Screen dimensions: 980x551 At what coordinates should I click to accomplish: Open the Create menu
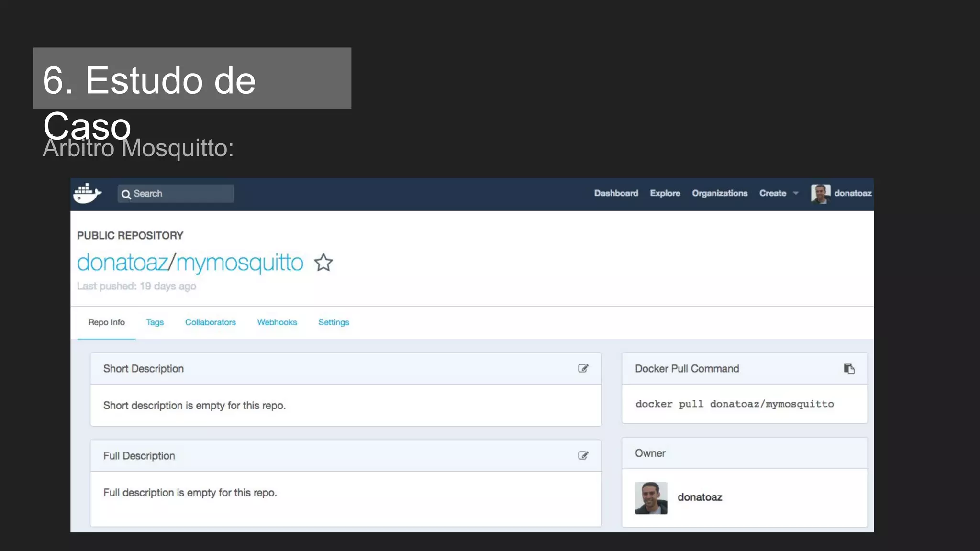(x=772, y=193)
